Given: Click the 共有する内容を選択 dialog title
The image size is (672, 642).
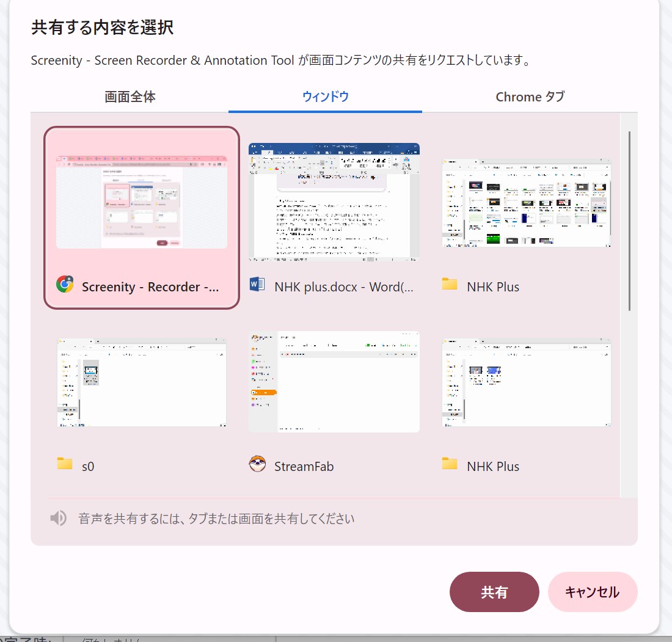Looking at the screenshot, I should click(x=102, y=27).
